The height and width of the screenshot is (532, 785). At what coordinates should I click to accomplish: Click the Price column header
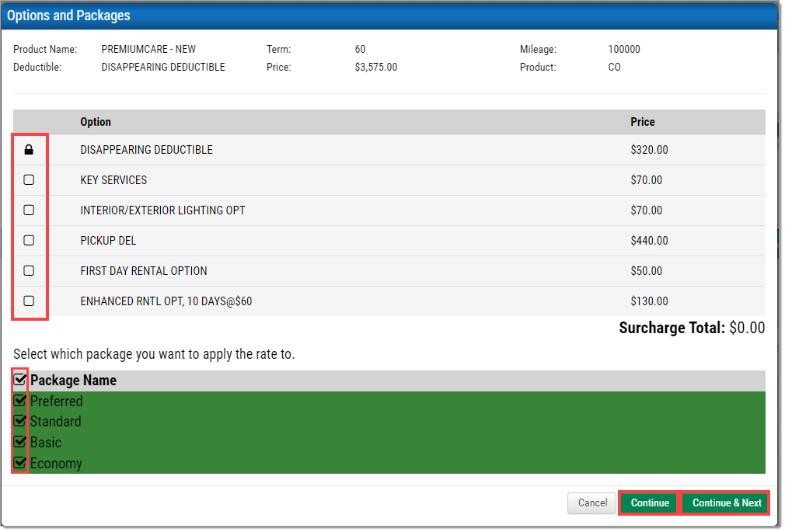643,122
